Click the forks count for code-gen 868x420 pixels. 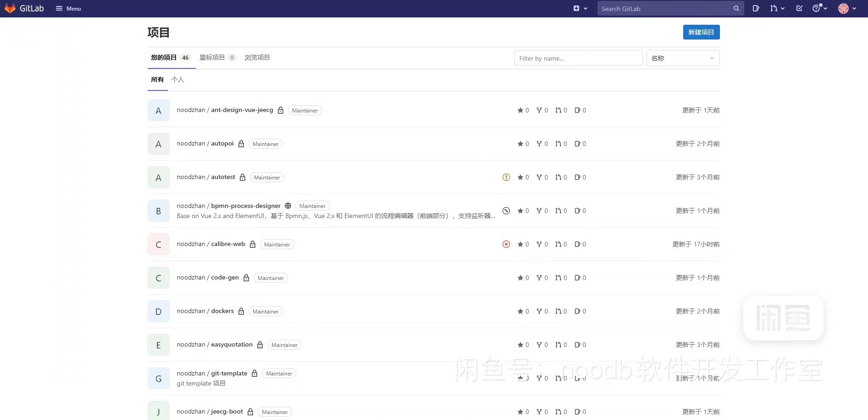(542, 278)
